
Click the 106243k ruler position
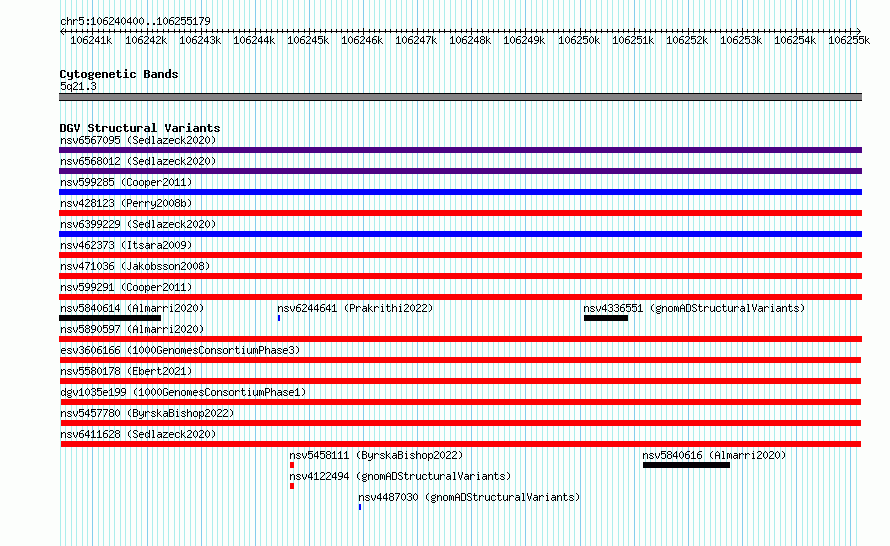pyautogui.click(x=200, y=40)
